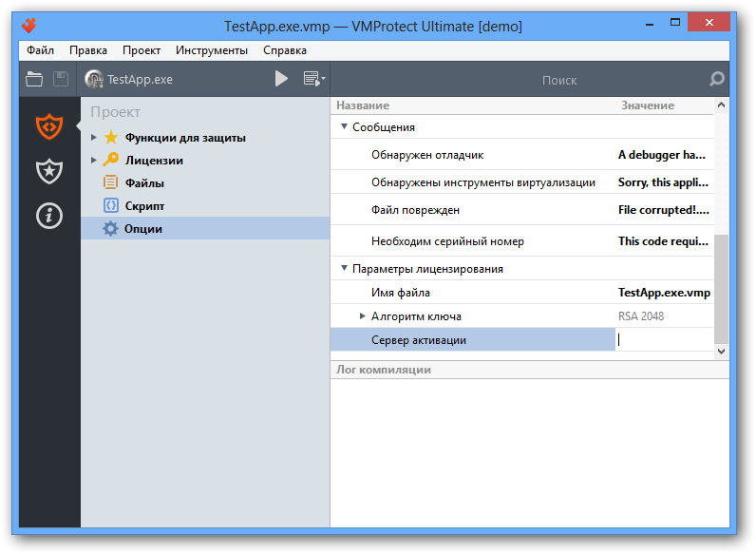Collapse the Сообщения group
Screen dimensions: 756x554
(344, 126)
